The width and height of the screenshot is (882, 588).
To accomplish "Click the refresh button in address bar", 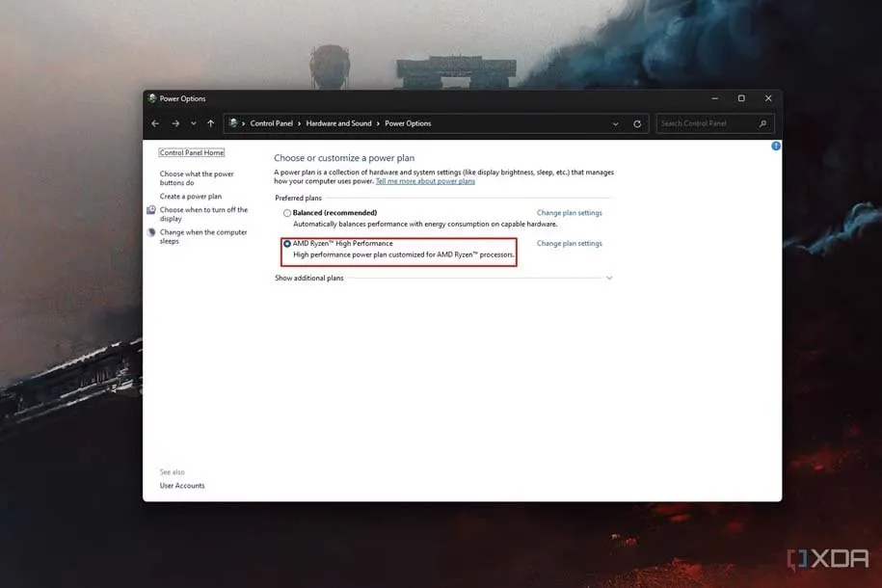I will [637, 123].
